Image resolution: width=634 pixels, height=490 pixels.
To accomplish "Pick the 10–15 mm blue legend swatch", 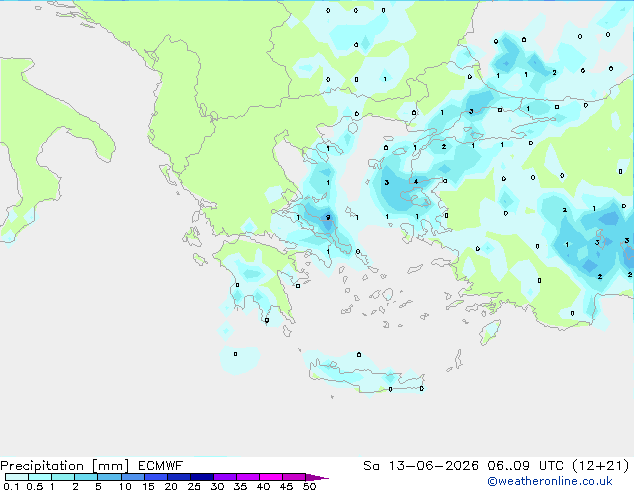I will coord(133,477).
